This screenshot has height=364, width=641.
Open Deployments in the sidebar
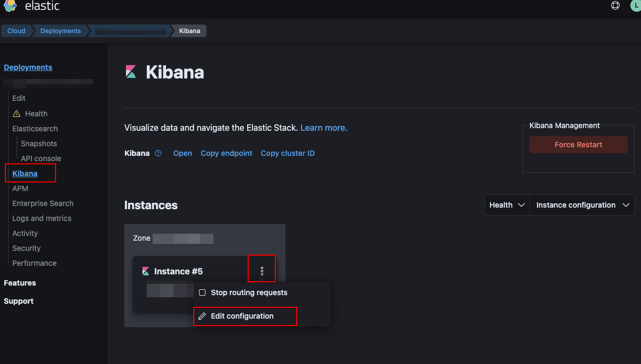tap(28, 67)
